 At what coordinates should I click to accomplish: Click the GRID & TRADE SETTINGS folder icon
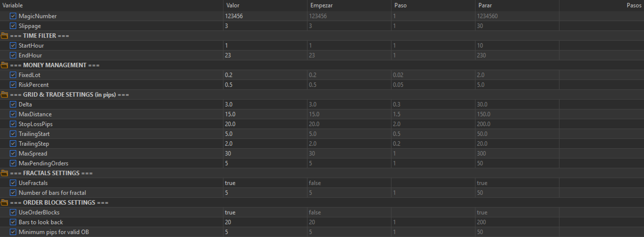pos(4,95)
